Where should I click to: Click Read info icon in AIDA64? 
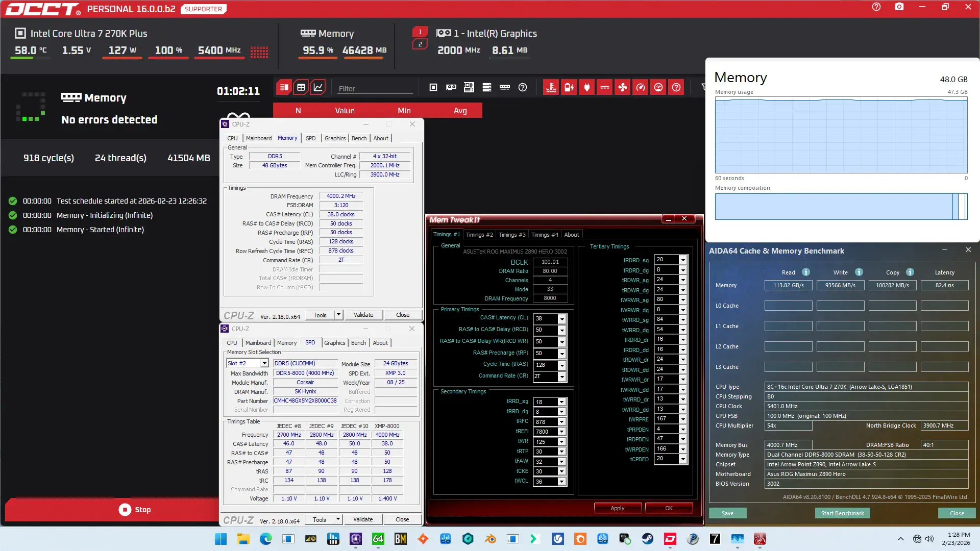[x=806, y=272]
